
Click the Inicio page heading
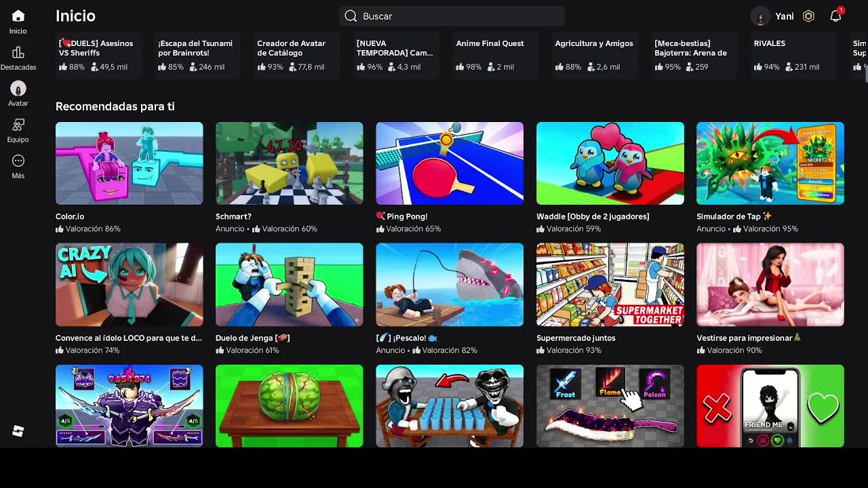tap(75, 16)
